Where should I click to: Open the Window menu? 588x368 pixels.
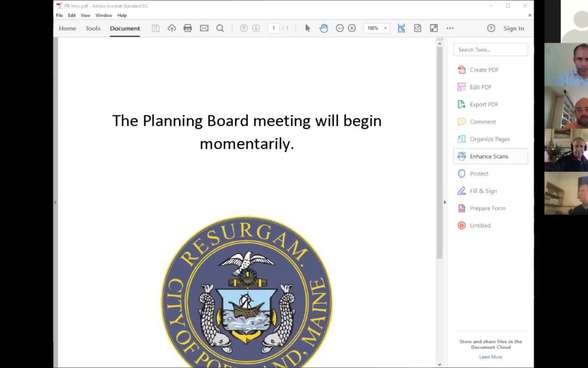coord(103,15)
